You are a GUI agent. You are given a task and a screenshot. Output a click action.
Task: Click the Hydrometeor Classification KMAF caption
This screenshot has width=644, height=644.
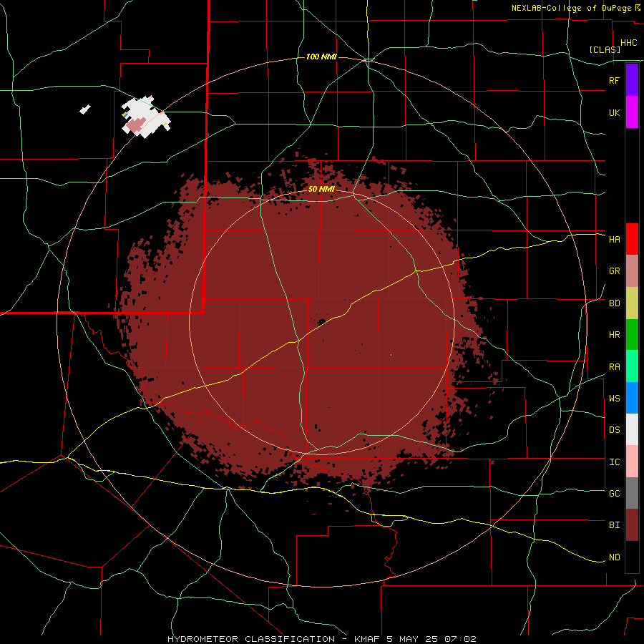321,639
